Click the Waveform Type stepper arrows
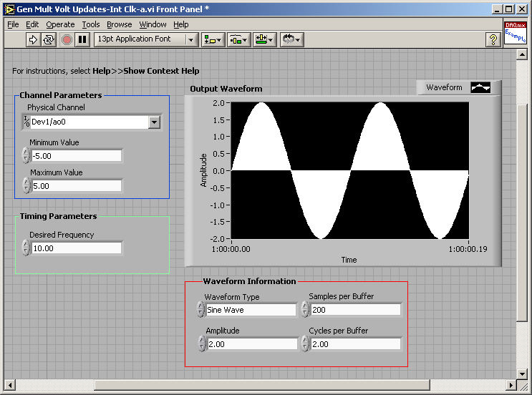The height and width of the screenshot is (395, 532). pos(201,310)
